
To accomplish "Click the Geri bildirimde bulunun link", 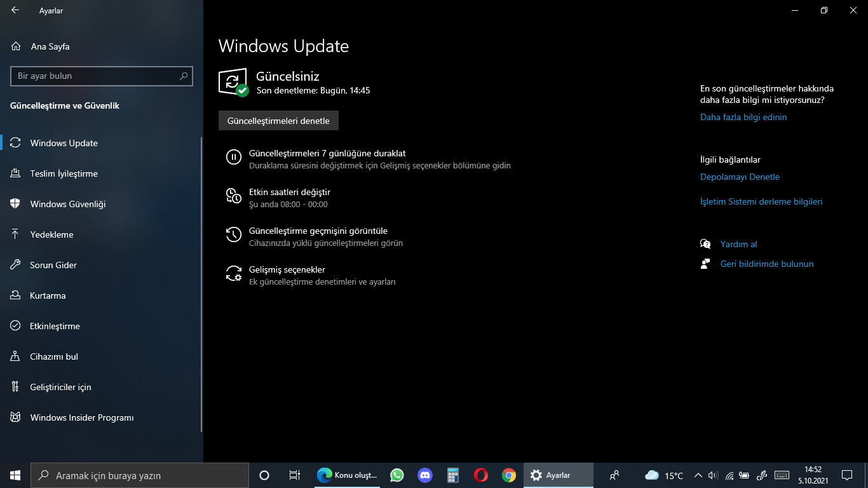I will pos(767,264).
